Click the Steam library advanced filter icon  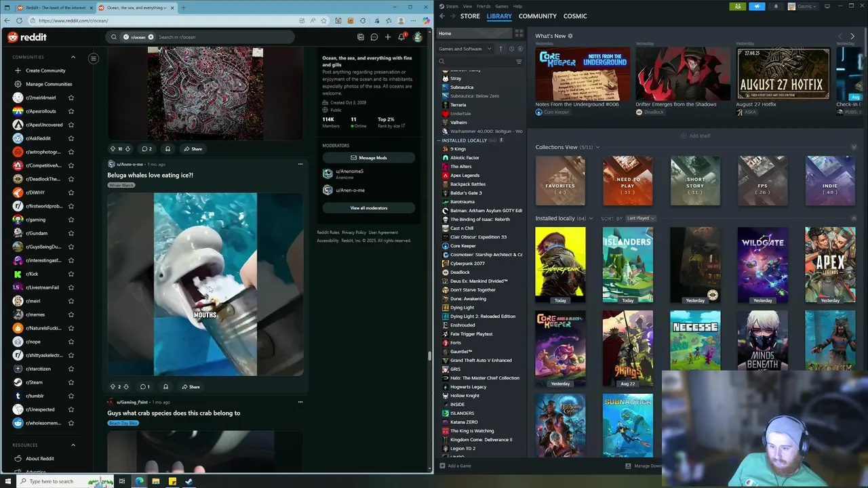coord(519,62)
